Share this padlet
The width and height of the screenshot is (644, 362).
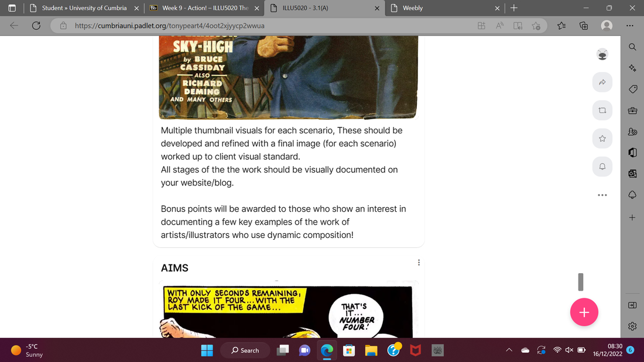tap(602, 82)
